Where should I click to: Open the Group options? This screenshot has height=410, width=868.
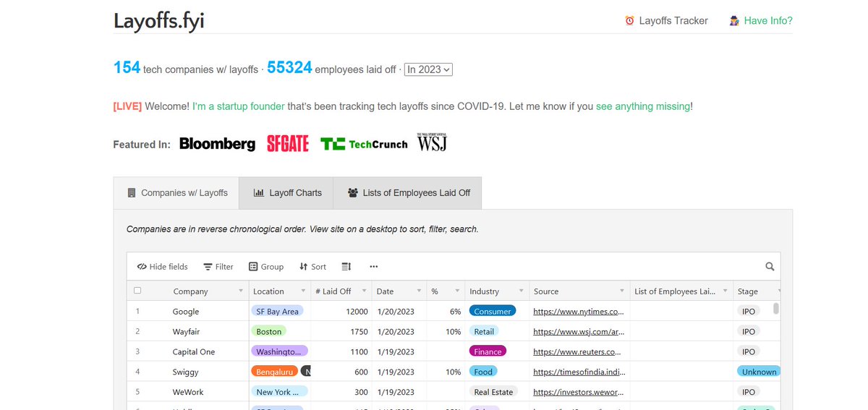(266, 267)
